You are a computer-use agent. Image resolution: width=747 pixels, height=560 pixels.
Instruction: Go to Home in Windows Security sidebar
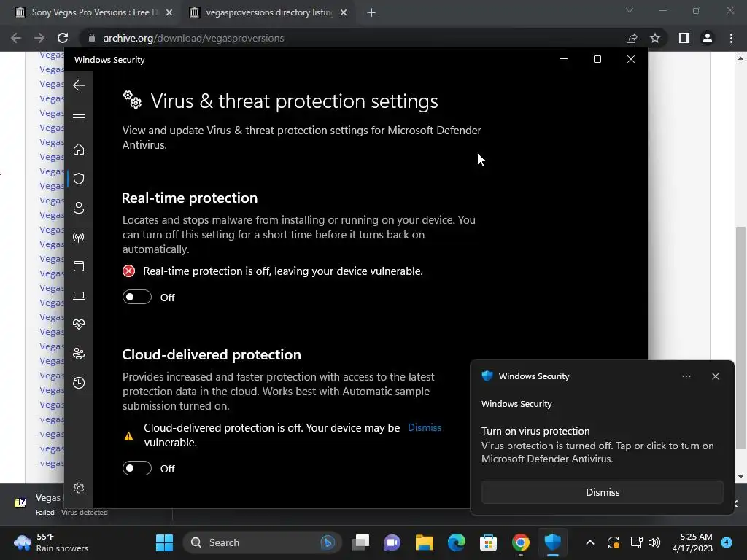click(x=79, y=149)
